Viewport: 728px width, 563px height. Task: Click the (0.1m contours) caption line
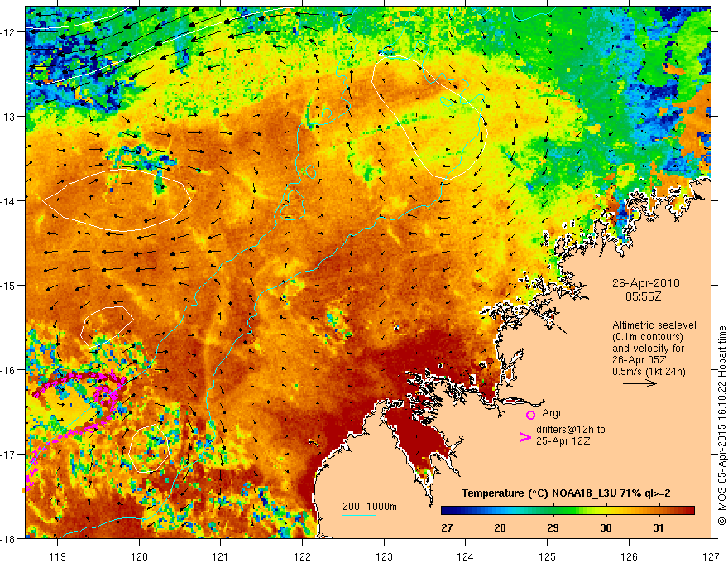click(648, 337)
